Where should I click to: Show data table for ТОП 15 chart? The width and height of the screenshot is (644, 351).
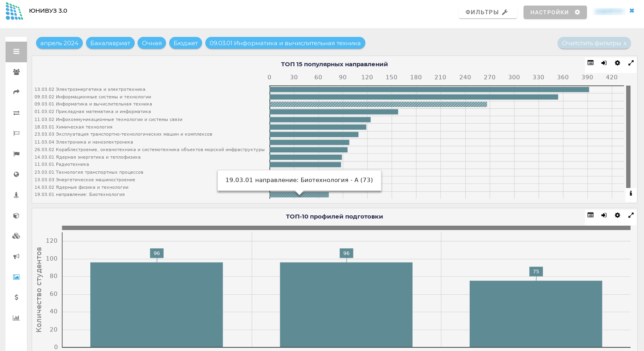click(x=590, y=63)
